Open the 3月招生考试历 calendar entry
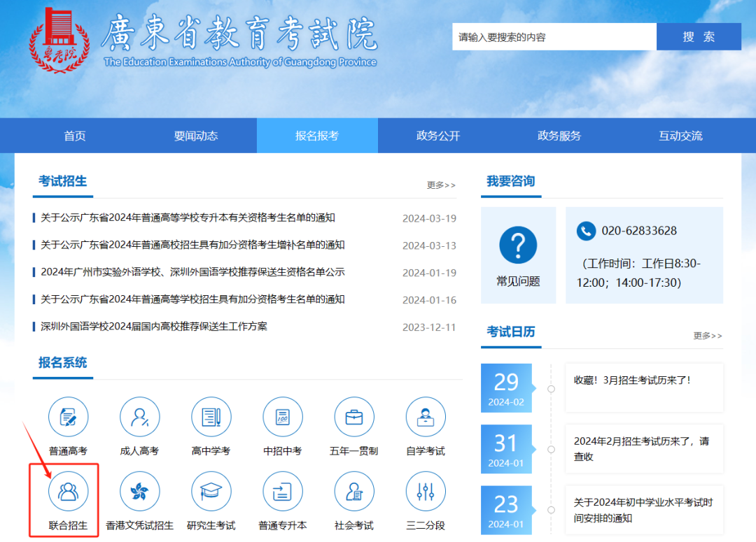 coord(632,380)
